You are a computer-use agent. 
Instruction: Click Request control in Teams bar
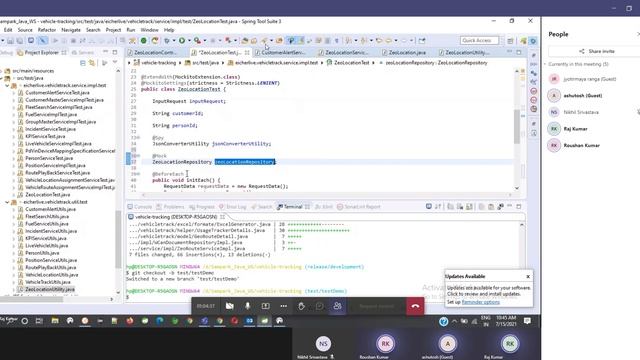point(376,306)
